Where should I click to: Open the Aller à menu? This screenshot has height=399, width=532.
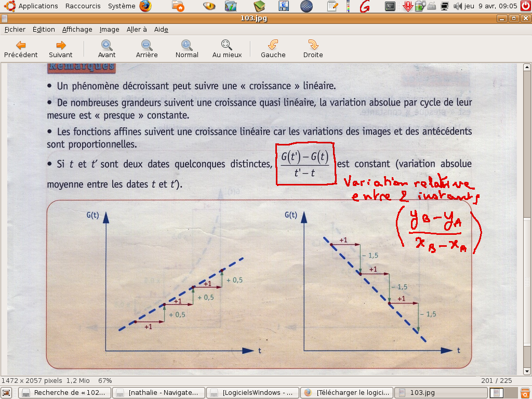coord(137,30)
